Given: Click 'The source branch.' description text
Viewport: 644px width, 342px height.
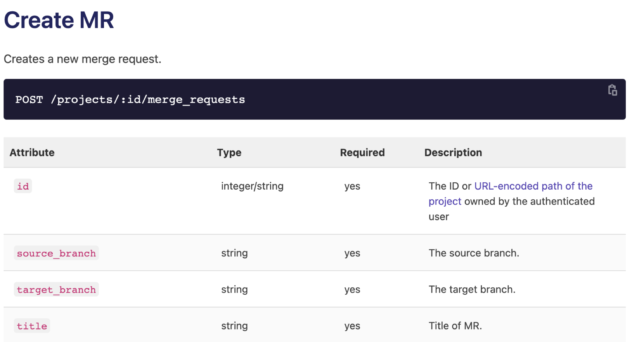Looking at the screenshot, I should click(474, 253).
